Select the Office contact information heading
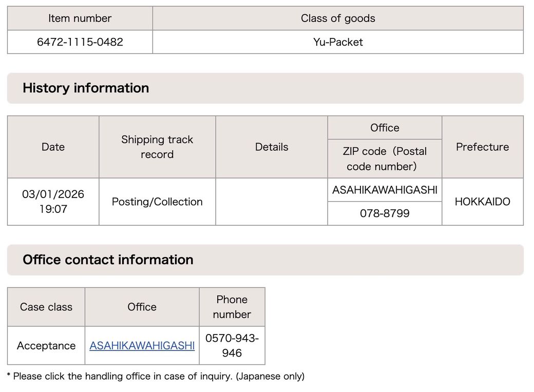Viewport: 534px width, 392px height. click(x=108, y=260)
